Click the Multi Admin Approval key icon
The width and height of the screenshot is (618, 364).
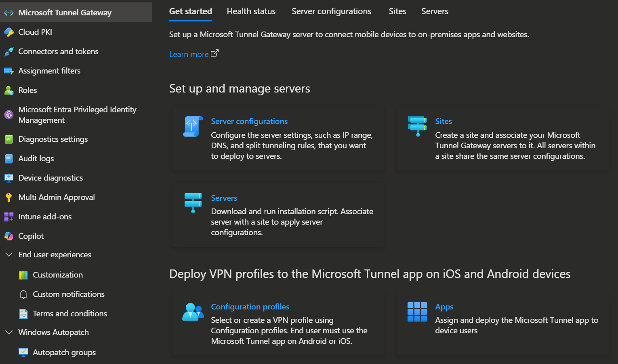click(9, 197)
